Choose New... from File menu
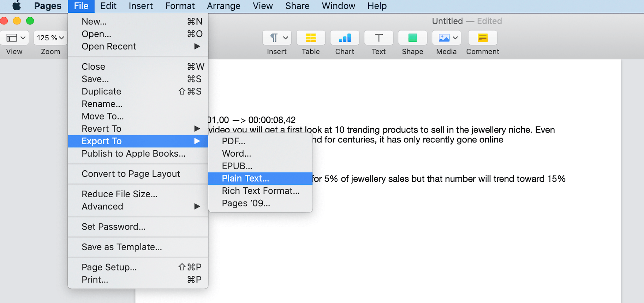This screenshot has width=644, height=303. coord(138,22)
